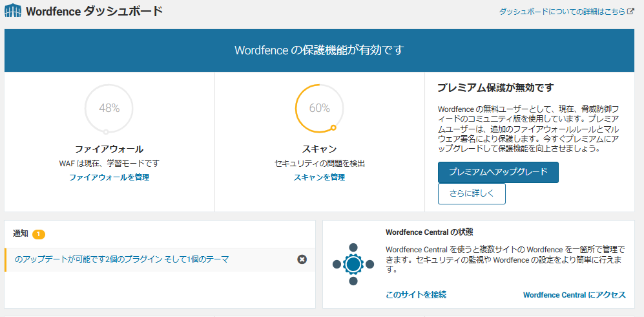Click the Wordfence Central network gear icon

pos(353,264)
